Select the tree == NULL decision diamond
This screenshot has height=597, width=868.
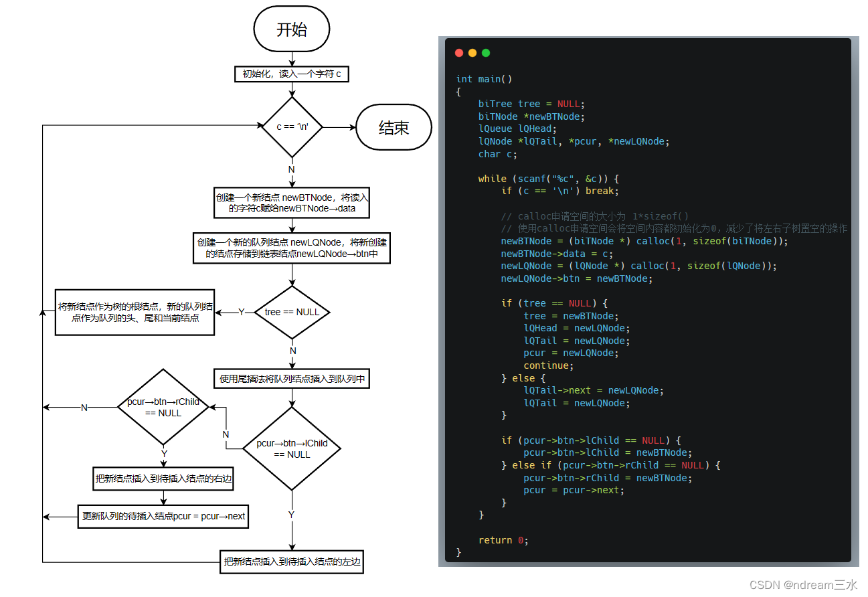click(292, 312)
